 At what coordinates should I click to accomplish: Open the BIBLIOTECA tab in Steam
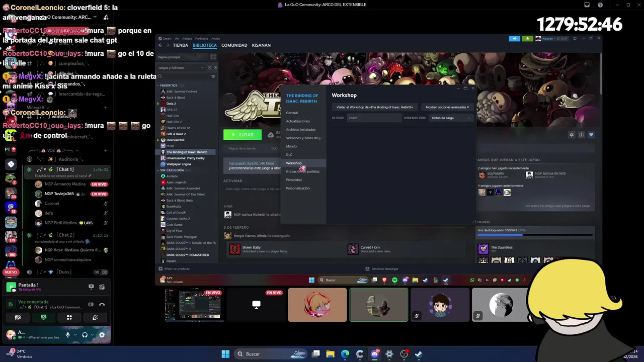click(205, 45)
